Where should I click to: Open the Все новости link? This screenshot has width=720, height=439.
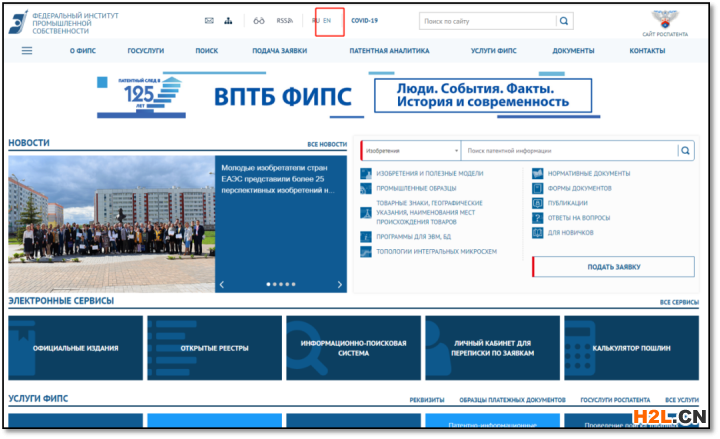(x=327, y=144)
